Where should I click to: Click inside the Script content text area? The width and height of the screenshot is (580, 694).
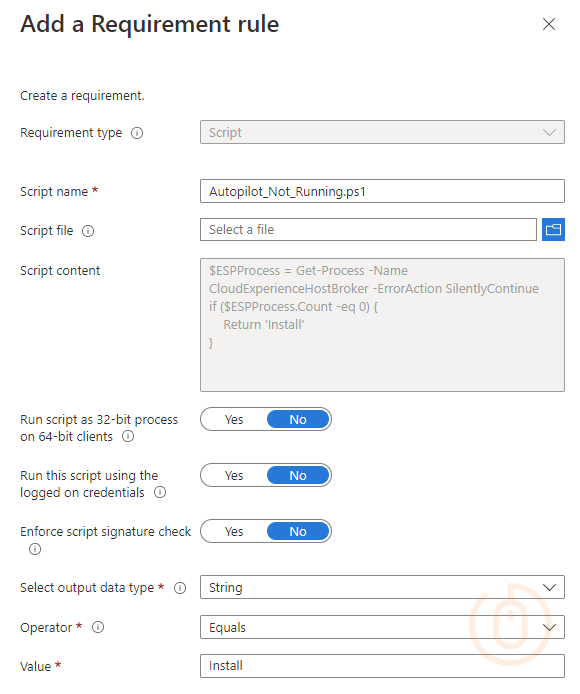[382, 325]
